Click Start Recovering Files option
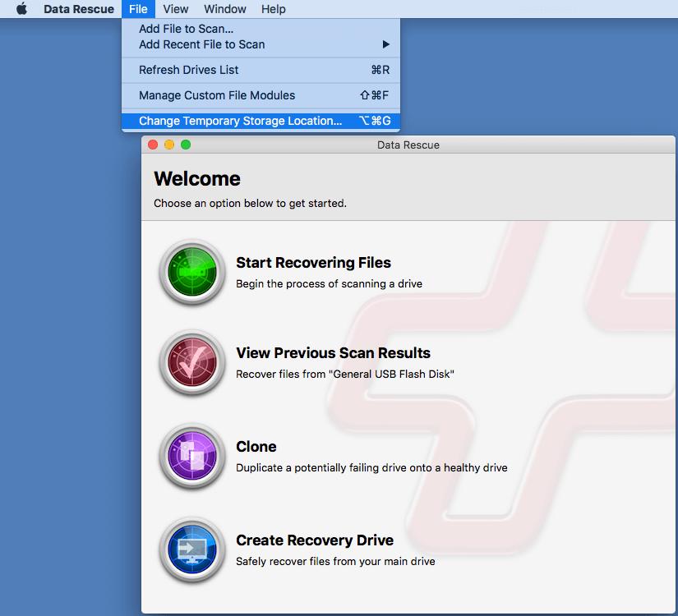The height and width of the screenshot is (616, 678). click(313, 263)
